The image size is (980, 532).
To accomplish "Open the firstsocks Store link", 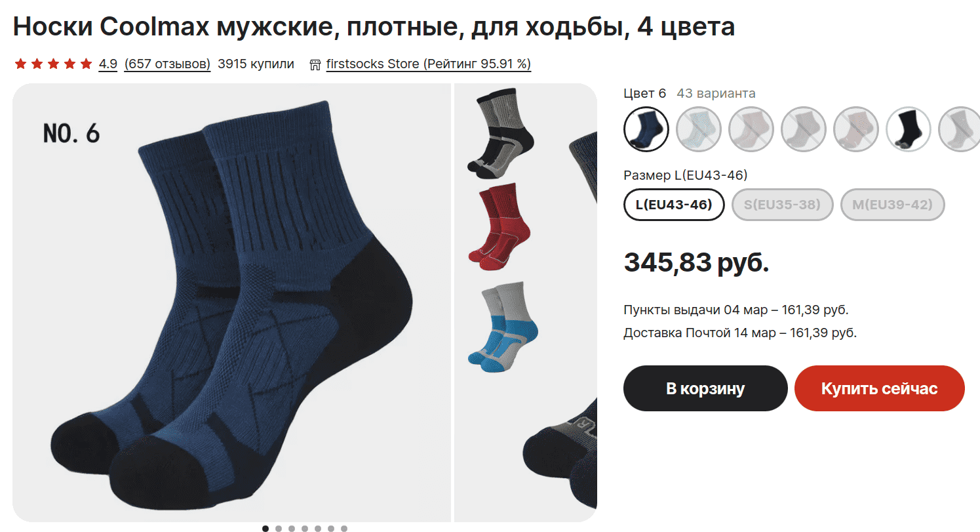I will (x=428, y=64).
